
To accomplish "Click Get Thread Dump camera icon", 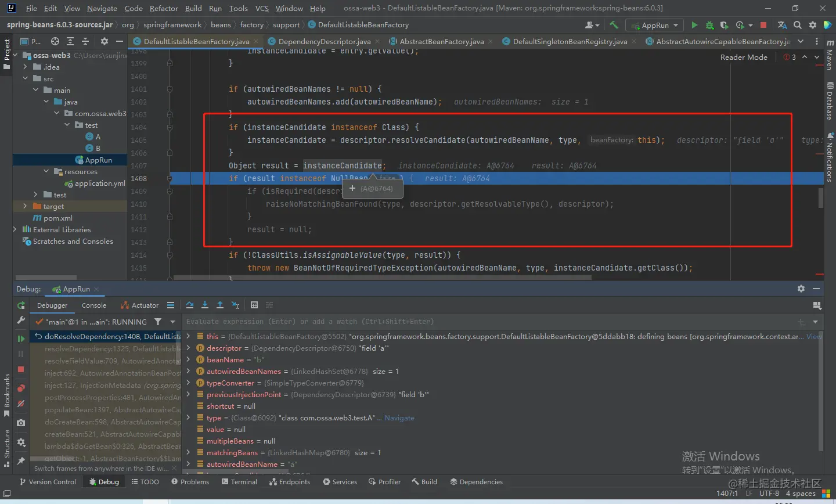I will click(x=21, y=423).
